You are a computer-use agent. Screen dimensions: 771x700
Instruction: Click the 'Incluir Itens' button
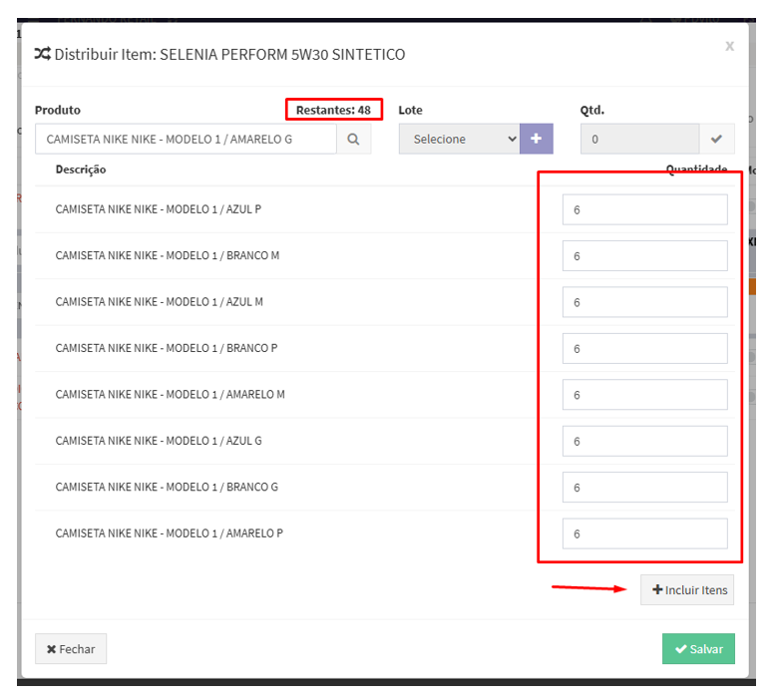tap(689, 590)
